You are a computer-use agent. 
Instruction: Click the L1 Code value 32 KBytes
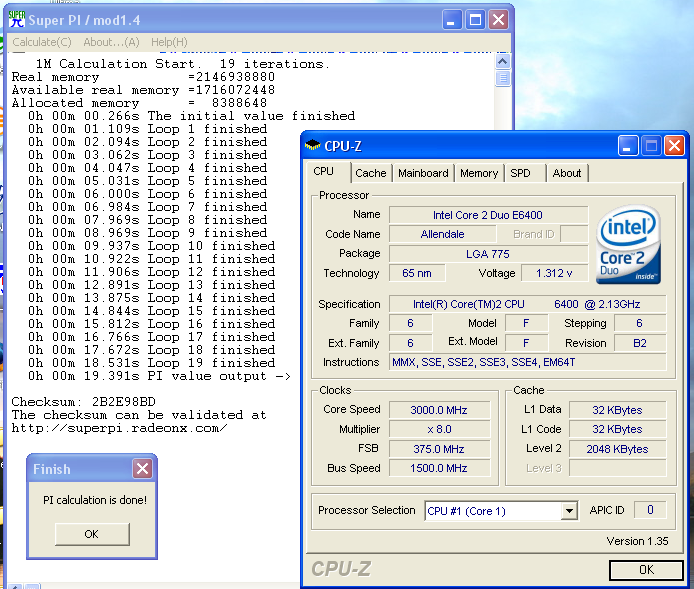click(x=617, y=429)
